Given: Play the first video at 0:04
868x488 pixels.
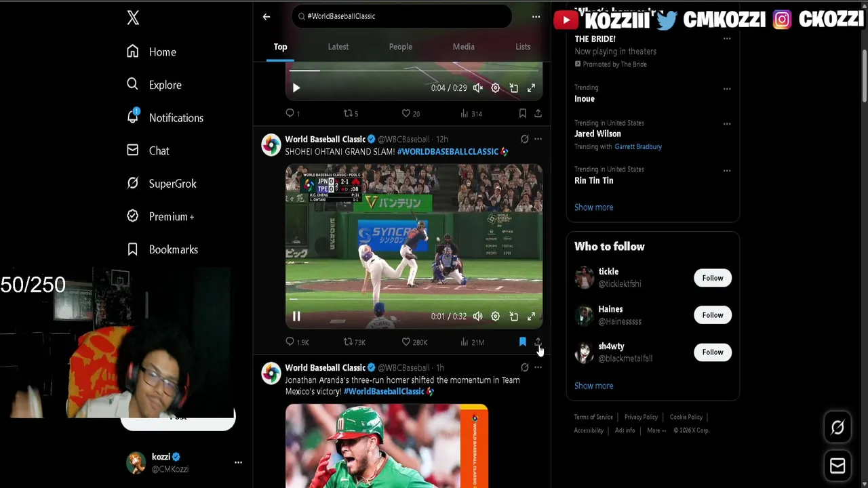Looking at the screenshot, I should tap(296, 88).
